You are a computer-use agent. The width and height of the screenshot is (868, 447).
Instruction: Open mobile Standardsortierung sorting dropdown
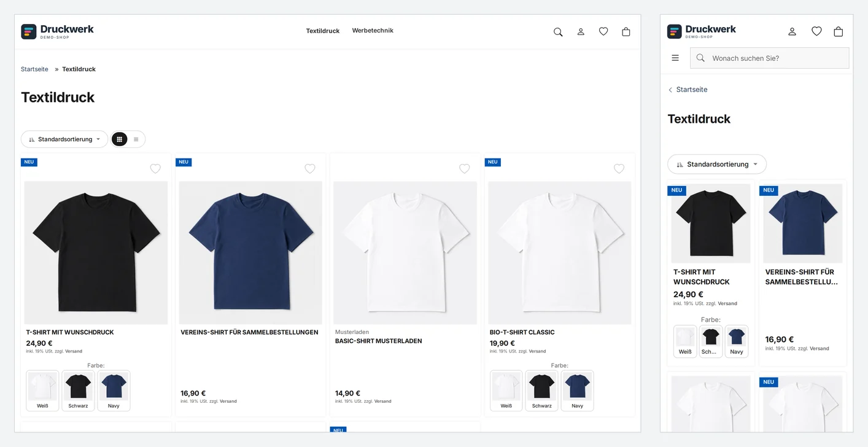pos(717,165)
